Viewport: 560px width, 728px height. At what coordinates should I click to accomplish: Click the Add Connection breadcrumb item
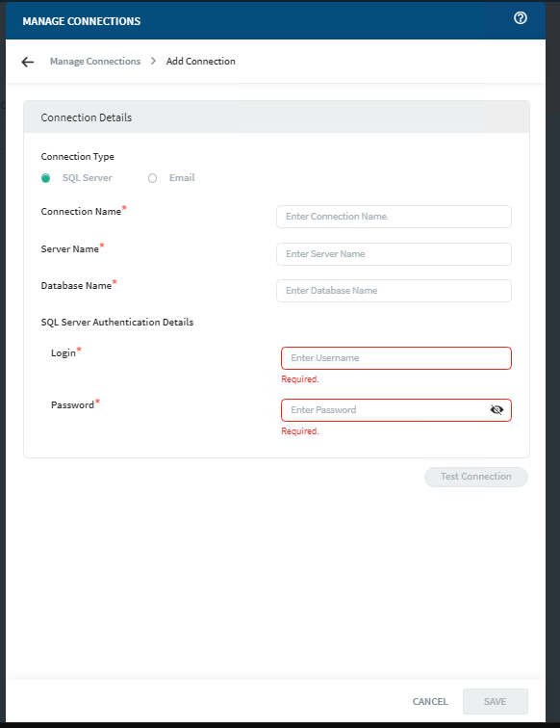[200, 62]
